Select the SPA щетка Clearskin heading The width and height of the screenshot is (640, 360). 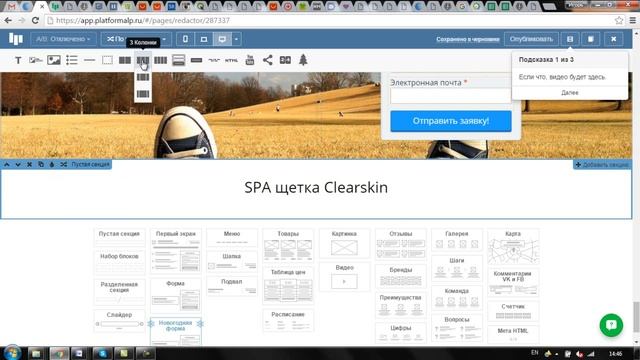[316, 188]
